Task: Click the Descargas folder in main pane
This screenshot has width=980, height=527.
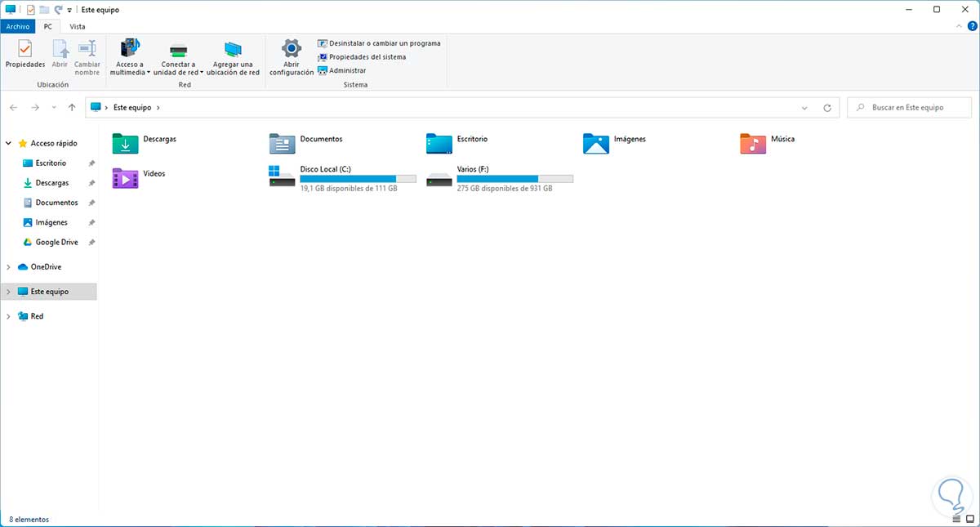Action: (x=145, y=144)
